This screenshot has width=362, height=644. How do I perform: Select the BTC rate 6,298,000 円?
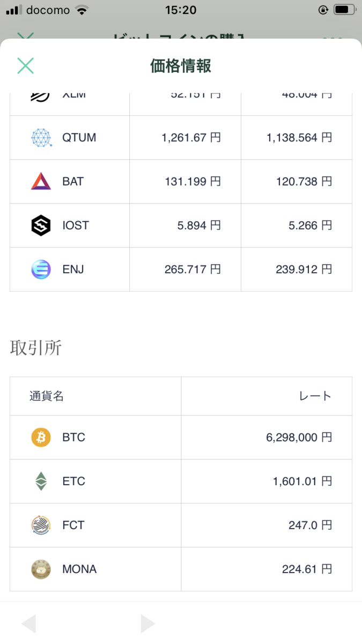tap(299, 437)
